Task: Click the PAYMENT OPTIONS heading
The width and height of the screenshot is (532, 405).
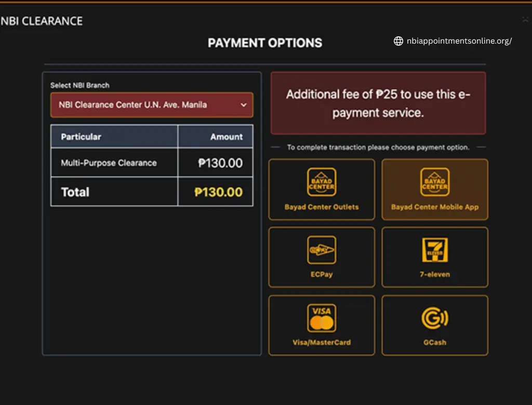Action: [265, 43]
